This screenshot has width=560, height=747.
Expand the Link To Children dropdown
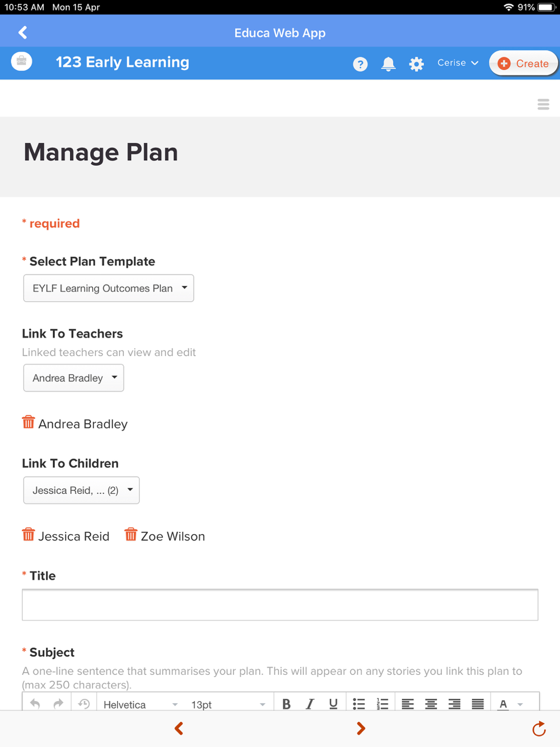(81, 491)
